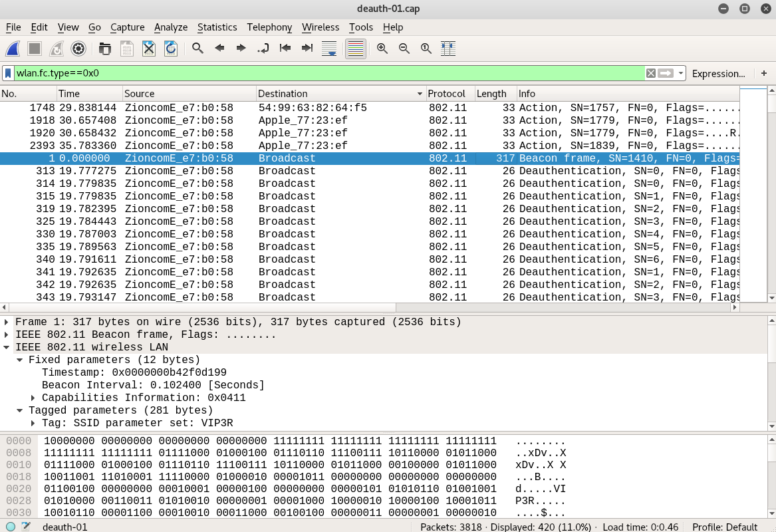Click the Find packet magnifier icon
Image resolution: width=776 pixels, height=532 pixels.
(x=197, y=49)
